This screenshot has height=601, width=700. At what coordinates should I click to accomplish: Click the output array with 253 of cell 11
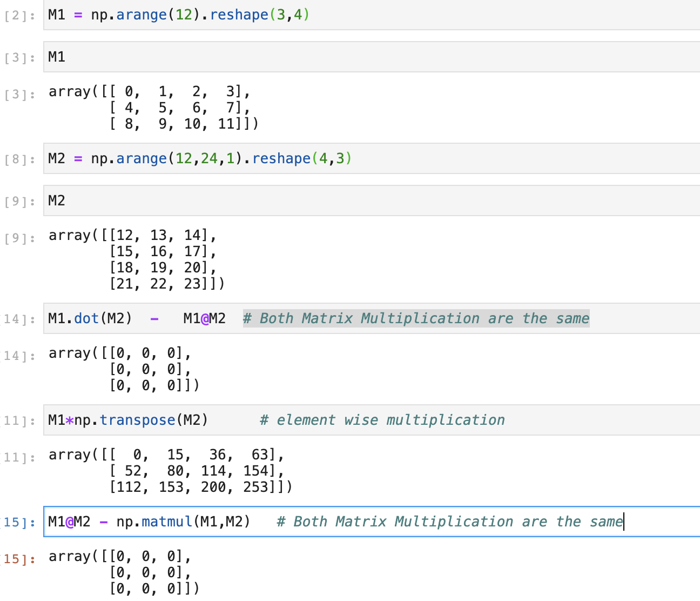pos(170,471)
